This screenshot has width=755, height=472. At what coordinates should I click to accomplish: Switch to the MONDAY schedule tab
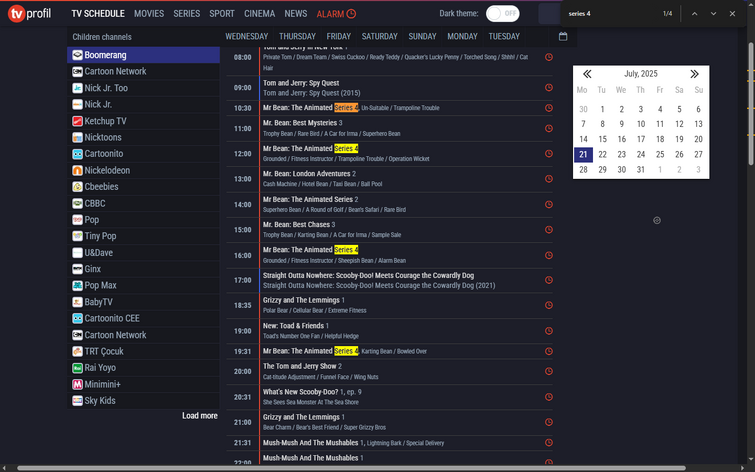pos(462,37)
